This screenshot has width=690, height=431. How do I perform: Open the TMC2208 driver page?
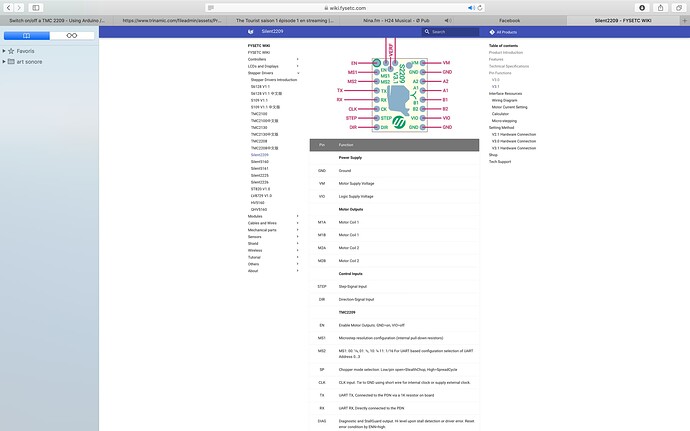click(259, 141)
